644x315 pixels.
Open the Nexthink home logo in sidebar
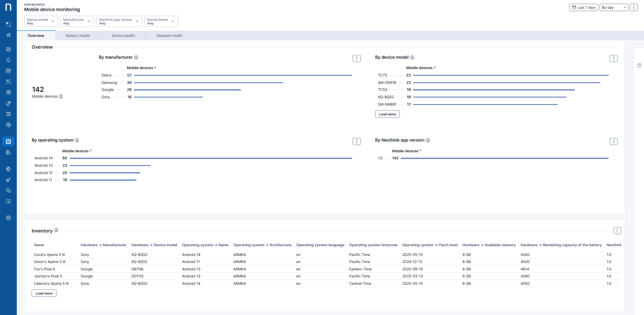tap(8, 7)
